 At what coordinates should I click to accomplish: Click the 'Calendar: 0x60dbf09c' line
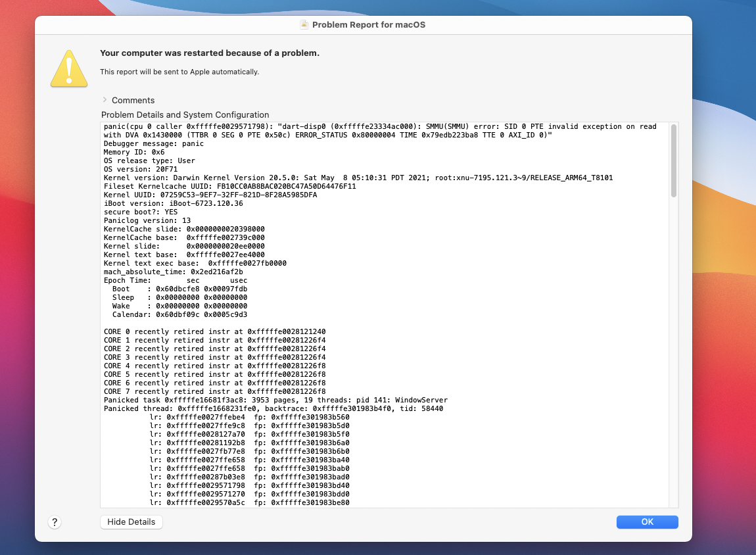click(180, 314)
